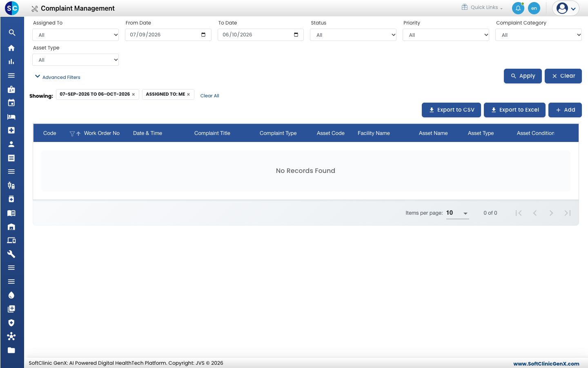588x368 pixels.
Task: Export the list to CSV
Action: pos(451,110)
